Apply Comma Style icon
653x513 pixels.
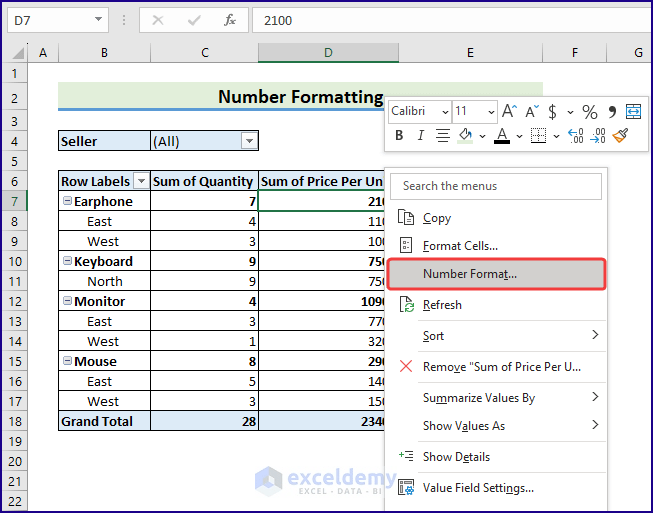point(612,111)
